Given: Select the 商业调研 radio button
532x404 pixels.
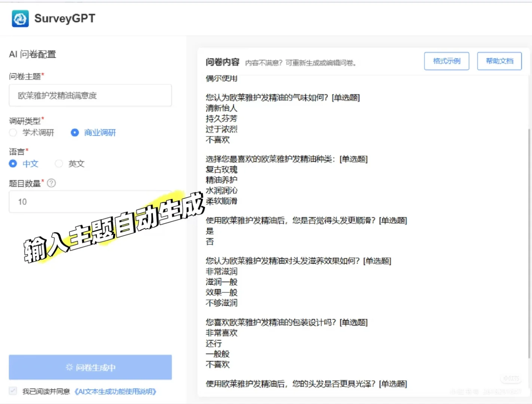Looking at the screenshot, I should coord(75,132).
